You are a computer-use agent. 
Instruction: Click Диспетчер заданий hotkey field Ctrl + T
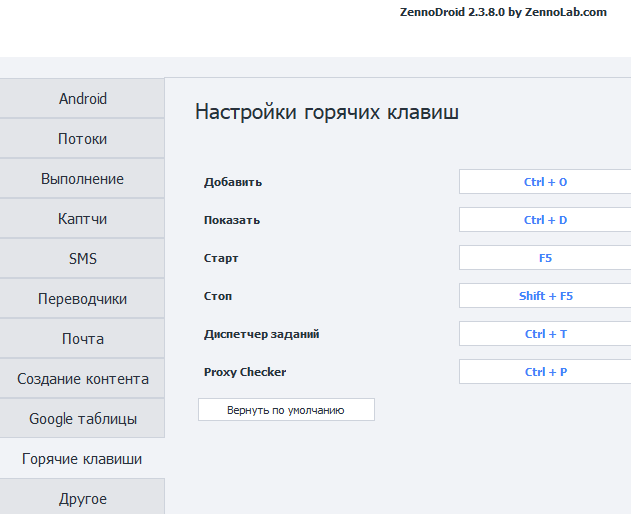point(545,334)
